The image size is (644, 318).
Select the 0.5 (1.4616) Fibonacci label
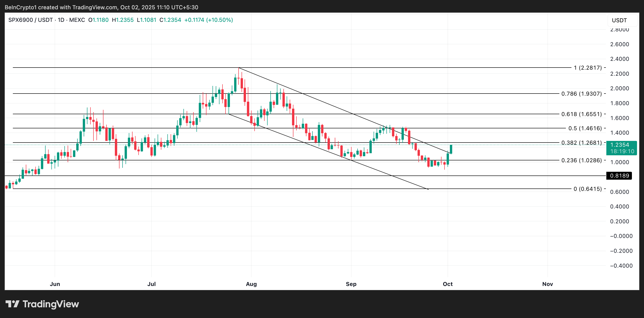pyautogui.click(x=585, y=128)
